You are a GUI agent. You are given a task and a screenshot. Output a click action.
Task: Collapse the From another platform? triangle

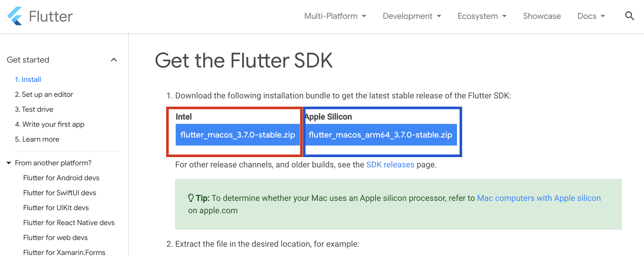(9, 163)
